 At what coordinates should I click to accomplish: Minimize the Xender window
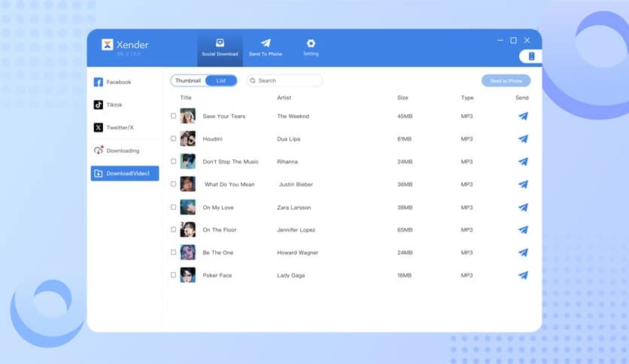pyautogui.click(x=500, y=40)
